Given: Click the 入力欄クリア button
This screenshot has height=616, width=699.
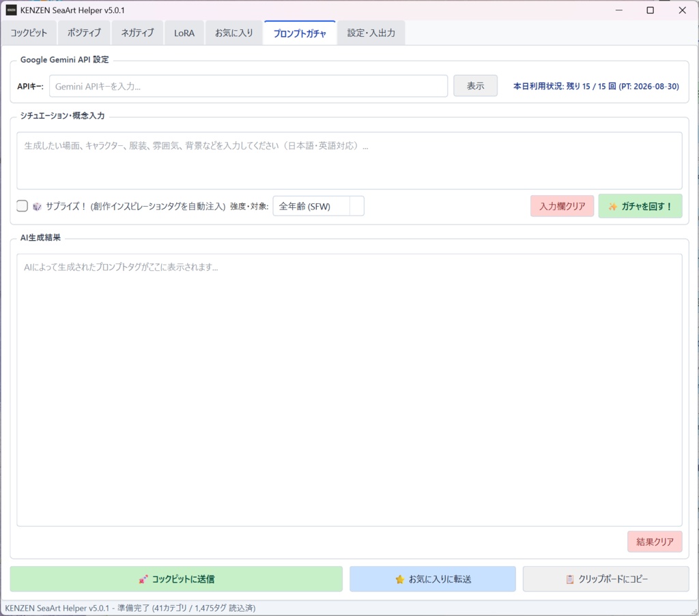Looking at the screenshot, I should pos(562,206).
